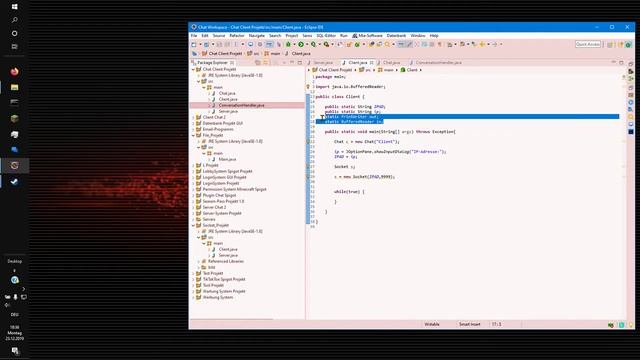Open the Source menu

(219, 36)
